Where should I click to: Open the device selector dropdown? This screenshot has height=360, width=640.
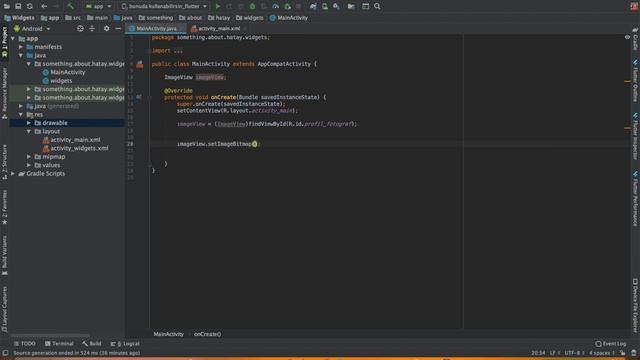pyautogui.click(x=164, y=6)
